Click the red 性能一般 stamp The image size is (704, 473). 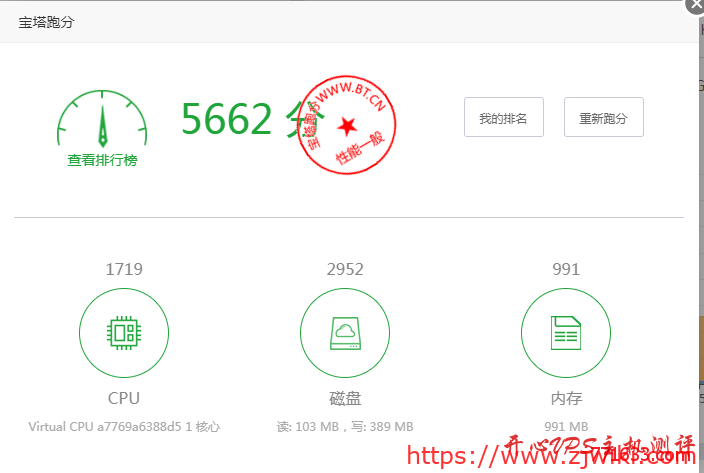[347, 125]
